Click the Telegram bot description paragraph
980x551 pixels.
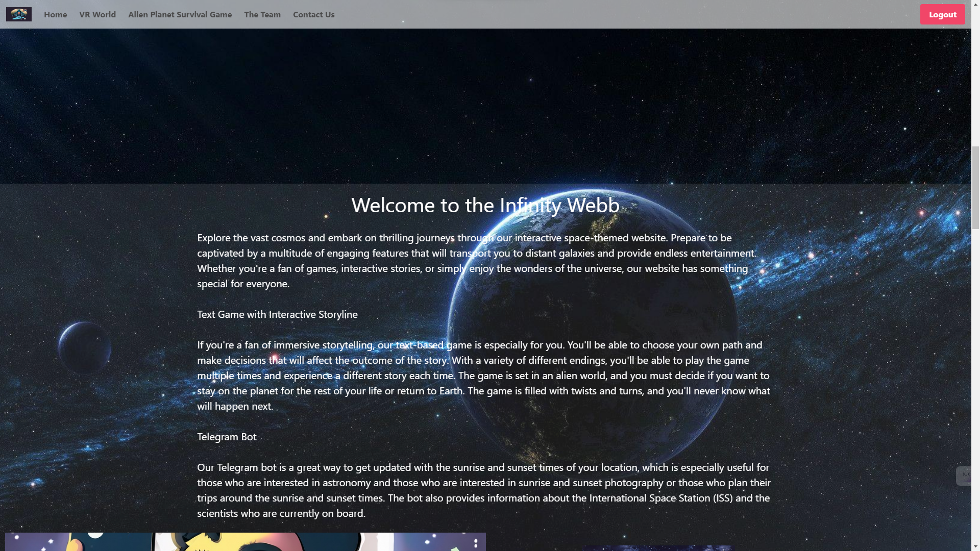pos(483,490)
